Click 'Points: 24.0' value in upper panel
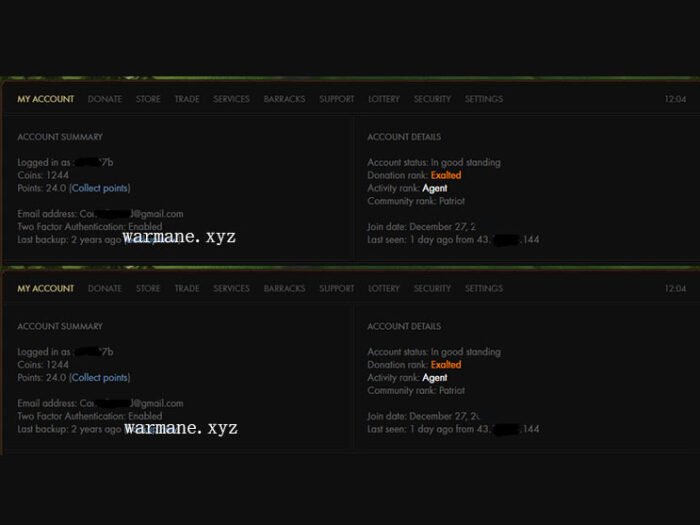This screenshot has height=525, width=700. point(42,188)
